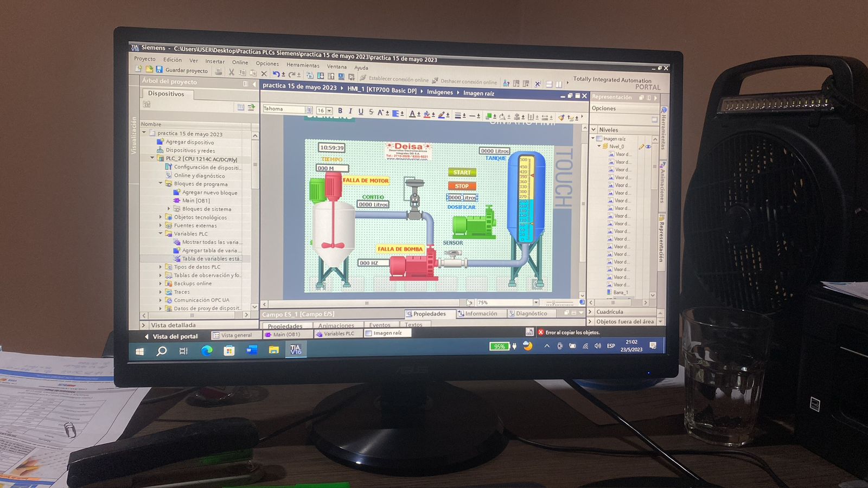Toggle the Nivel_0 active layer pencil
Image resolution: width=868 pixels, height=488 pixels.
[641, 146]
